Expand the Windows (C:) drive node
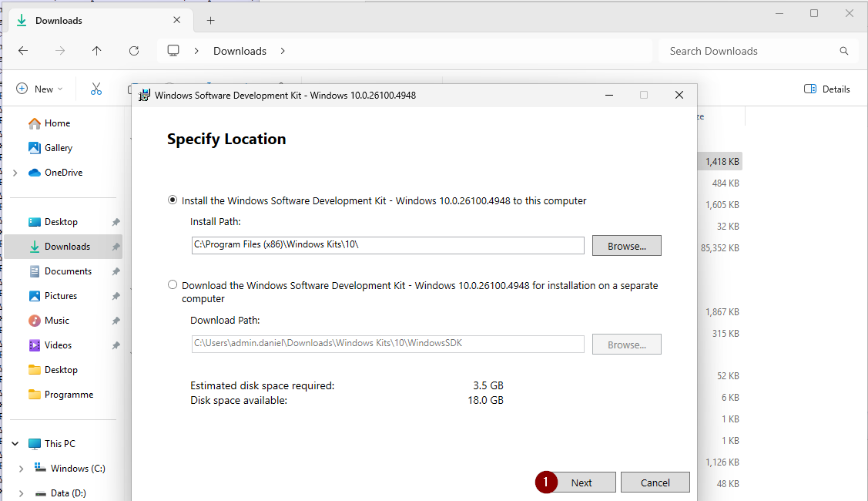The height and width of the screenshot is (501, 868). coord(22,469)
